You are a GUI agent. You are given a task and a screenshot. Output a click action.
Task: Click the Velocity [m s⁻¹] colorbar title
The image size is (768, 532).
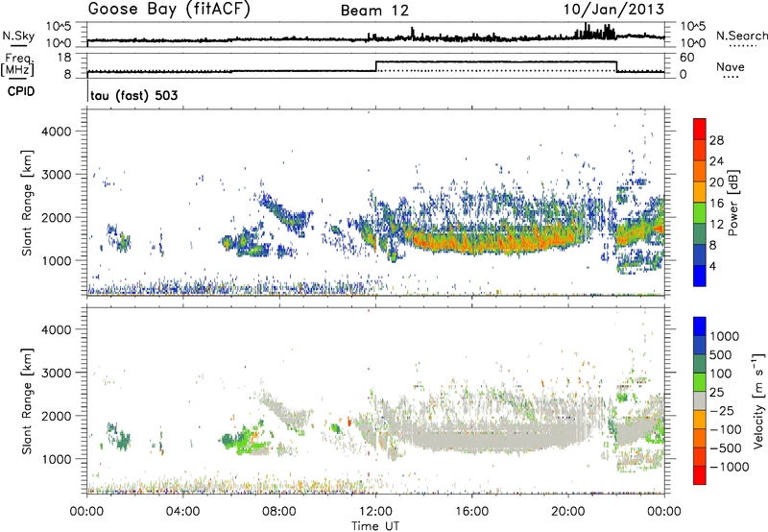coord(758,400)
